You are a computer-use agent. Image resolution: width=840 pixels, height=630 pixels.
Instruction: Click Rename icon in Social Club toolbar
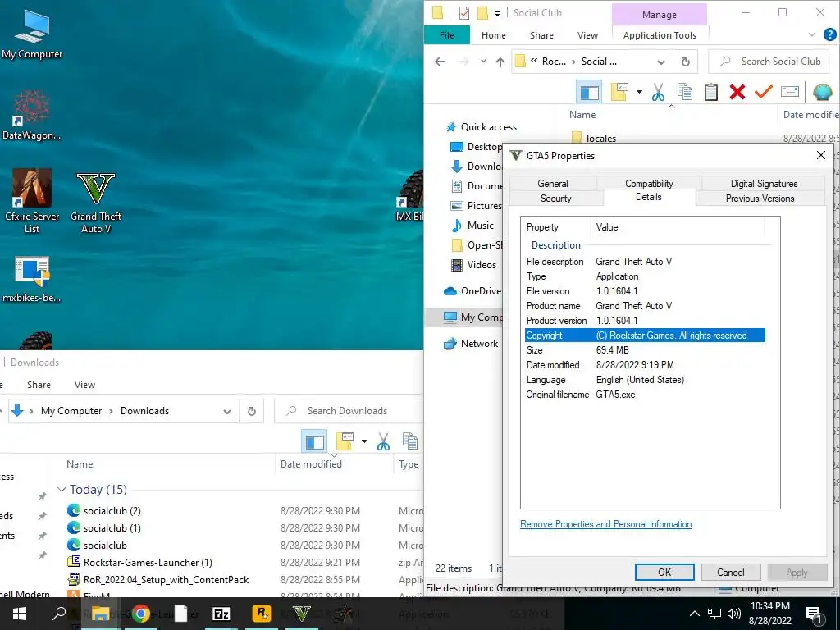point(790,92)
